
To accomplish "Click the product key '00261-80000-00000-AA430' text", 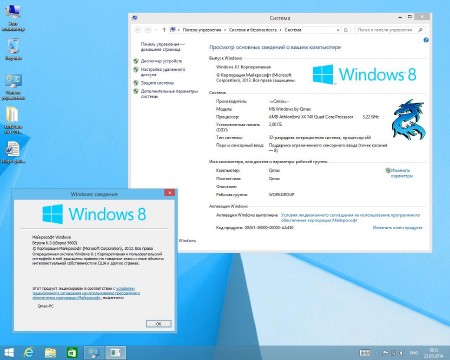I will [269, 228].
